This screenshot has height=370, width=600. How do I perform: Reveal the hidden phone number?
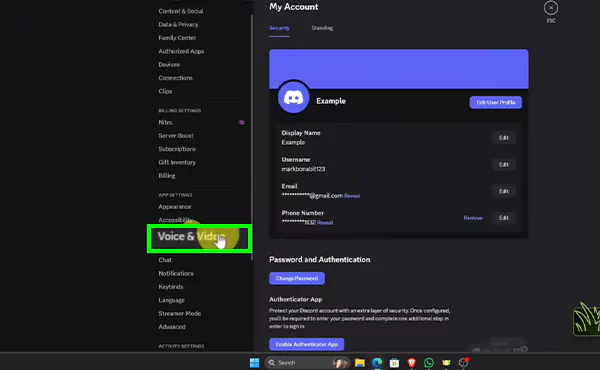click(x=325, y=223)
